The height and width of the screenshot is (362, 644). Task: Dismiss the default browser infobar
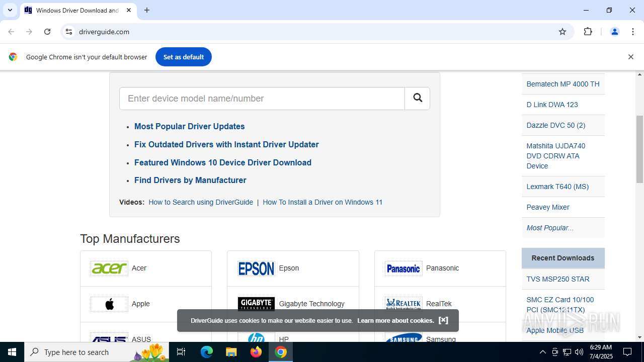[x=630, y=57]
